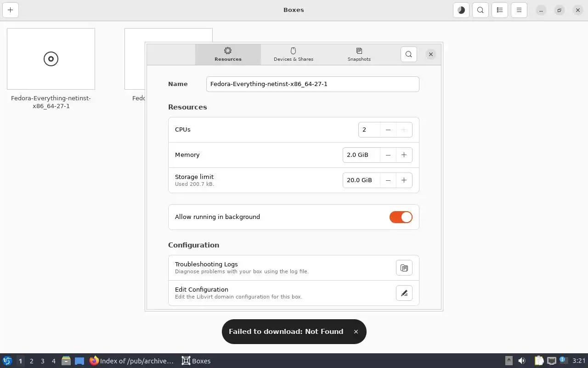Click the CPUs value field

[369, 130]
